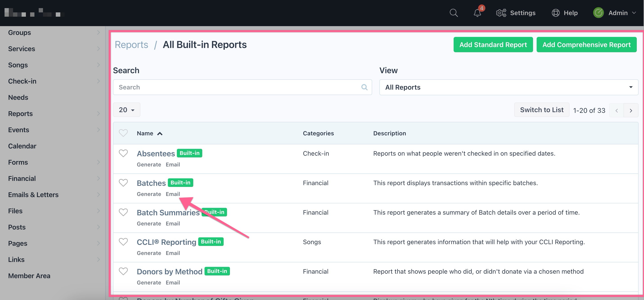Click the Reports breadcrumb link
644x300 pixels.
point(131,45)
